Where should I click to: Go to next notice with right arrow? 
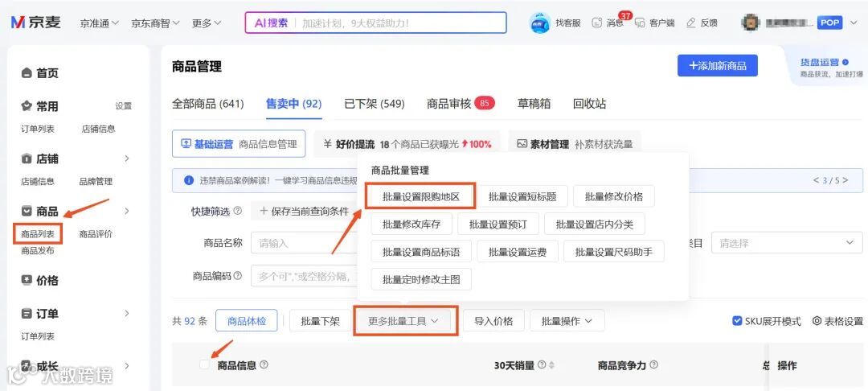pyautogui.click(x=845, y=180)
